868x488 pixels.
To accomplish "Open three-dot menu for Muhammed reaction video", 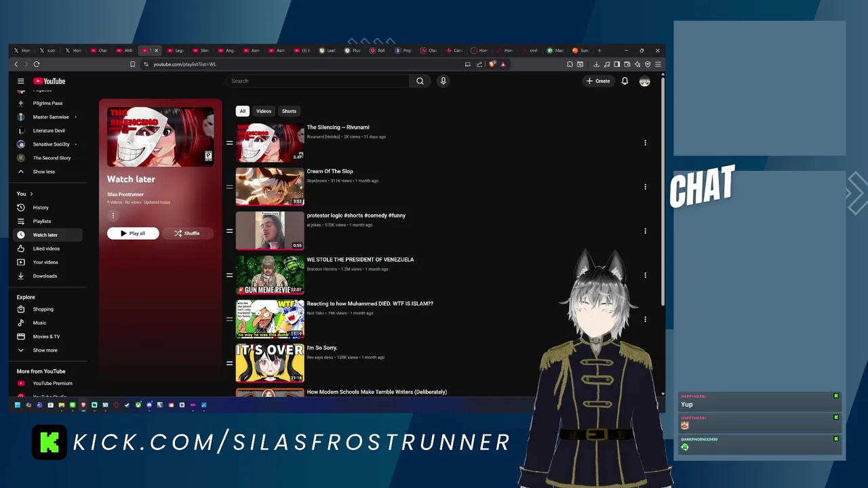I will click(645, 319).
